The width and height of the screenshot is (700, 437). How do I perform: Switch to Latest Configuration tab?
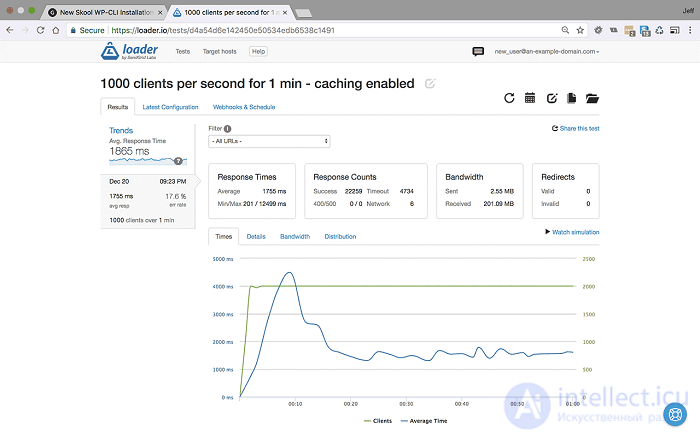tap(170, 107)
